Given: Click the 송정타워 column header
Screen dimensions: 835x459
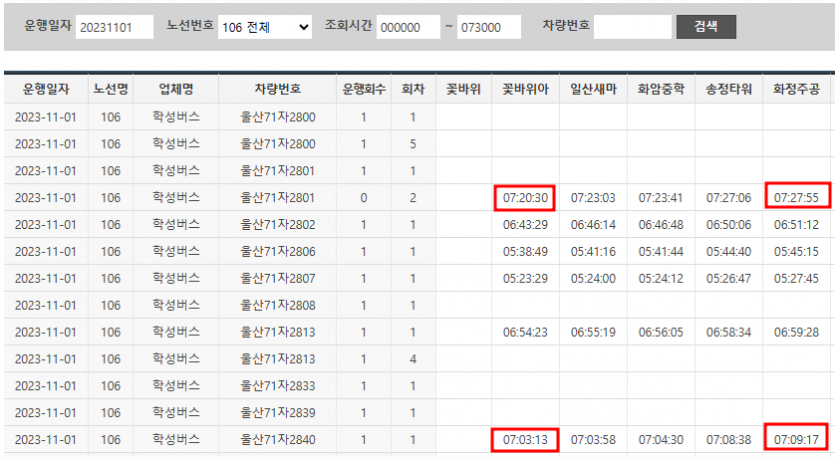Looking at the screenshot, I should pos(728,90).
